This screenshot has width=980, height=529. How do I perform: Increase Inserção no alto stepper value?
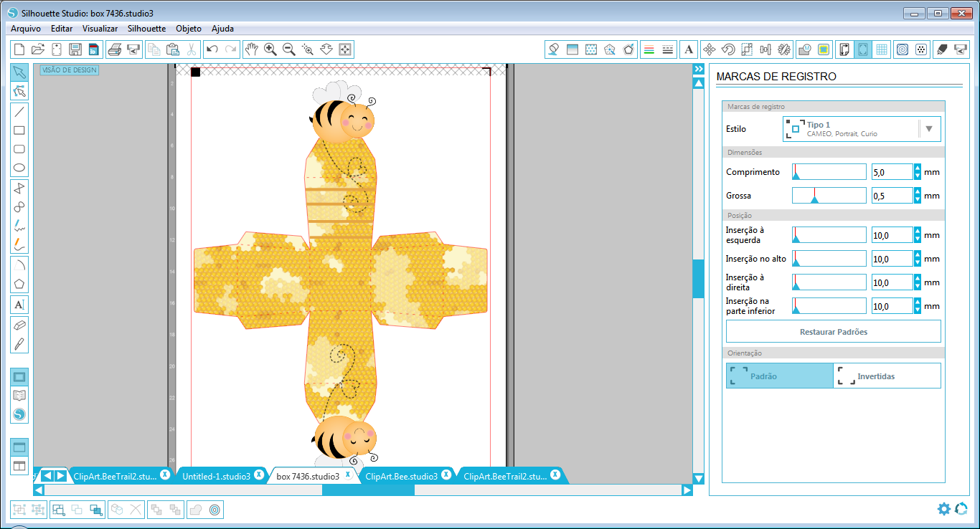[918, 255]
